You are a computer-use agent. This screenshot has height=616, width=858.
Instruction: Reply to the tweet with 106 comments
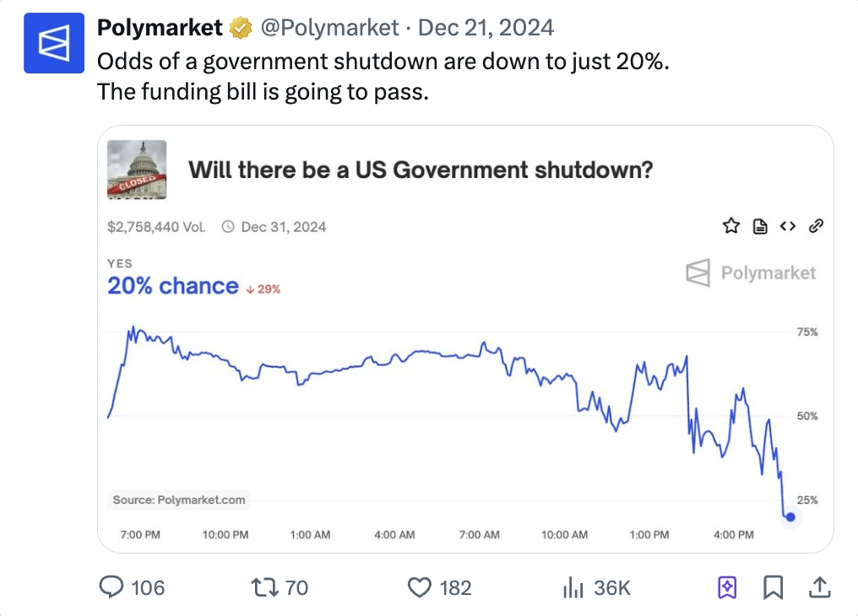112,587
